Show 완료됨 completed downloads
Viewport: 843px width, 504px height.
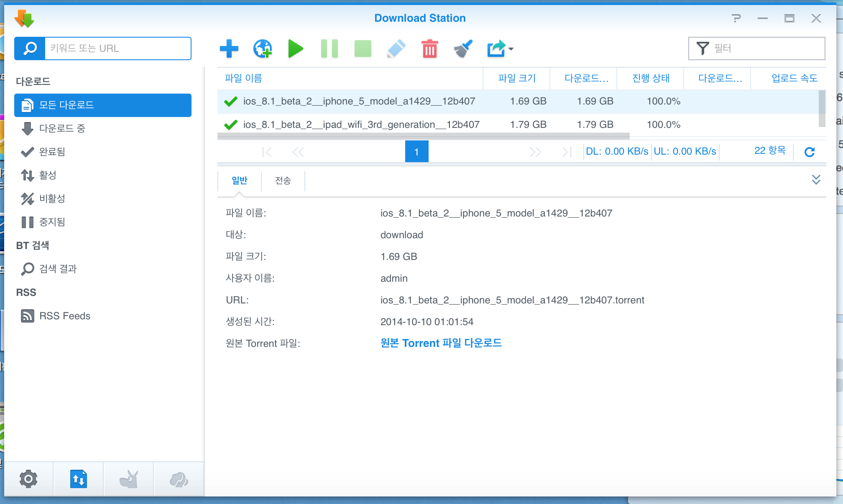[103, 152]
